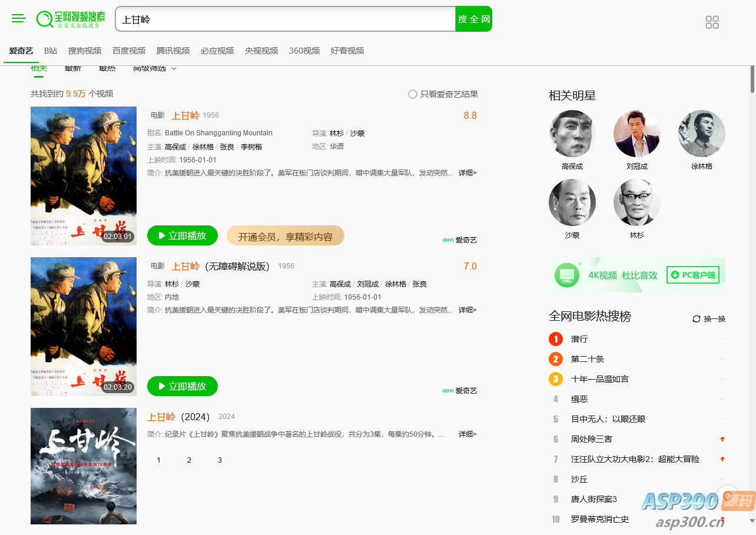Screen dimensions: 756x535
Task: Switch to the 必应视频 tab
Action: (x=217, y=51)
